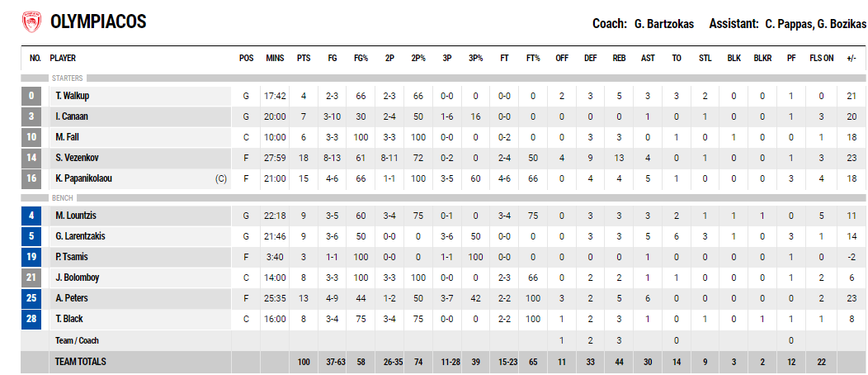Select the OLYMPIACOS team title
Screen dimensions: 868x375
coord(98,22)
